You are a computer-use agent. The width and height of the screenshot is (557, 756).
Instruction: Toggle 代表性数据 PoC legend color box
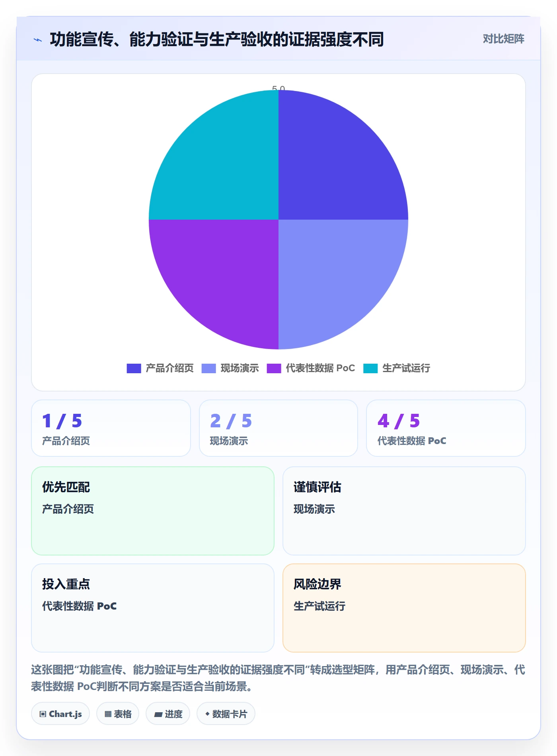coord(274,368)
